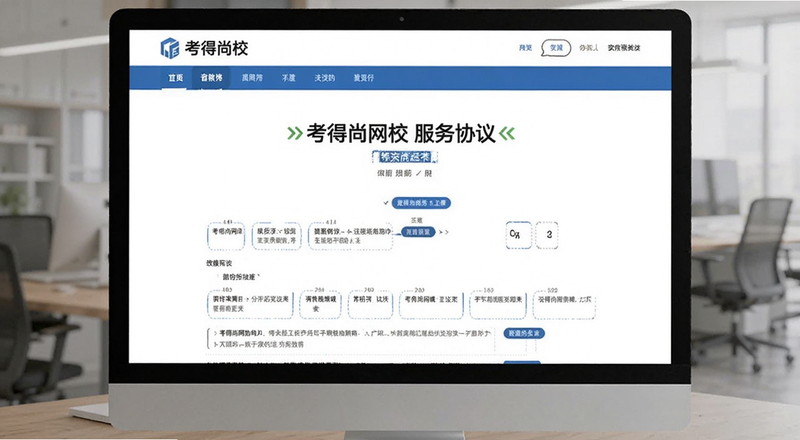
Task: Click the blue link left of the speech bubble
Action: click(526, 47)
